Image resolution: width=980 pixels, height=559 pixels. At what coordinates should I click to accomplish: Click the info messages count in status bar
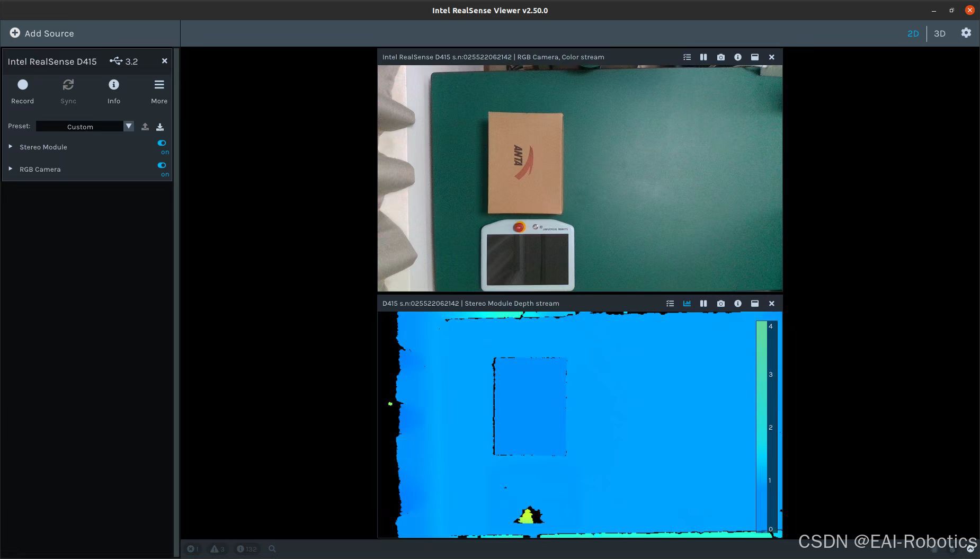pyautogui.click(x=246, y=549)
